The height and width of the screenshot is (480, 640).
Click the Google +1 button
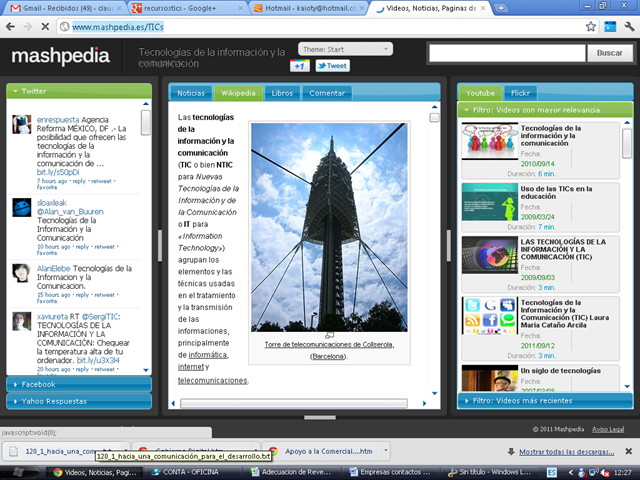(300, 66)
